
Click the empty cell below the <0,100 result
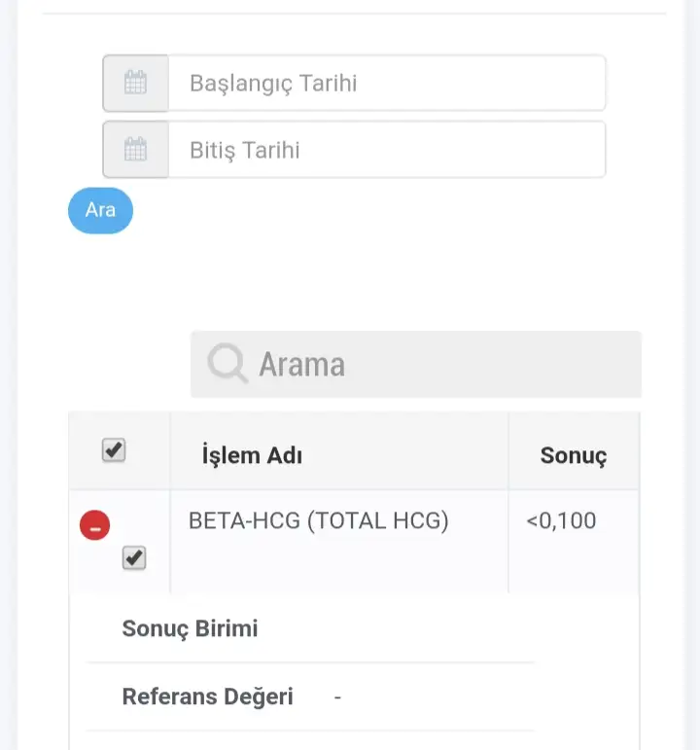tap(572, 564)
